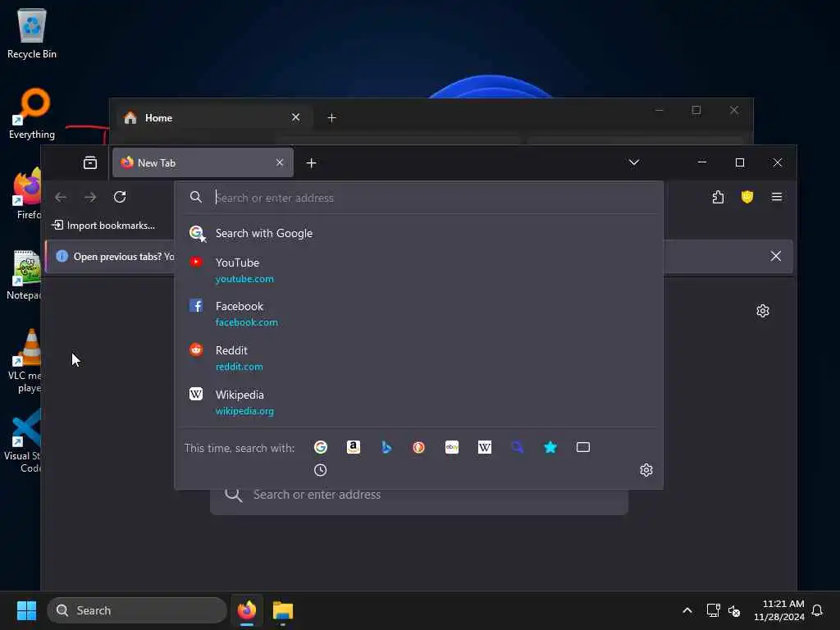This screenshot has width=840, height=630.
Task: Open Firefox extensions puzzle icon
Action: pos(718,197)
